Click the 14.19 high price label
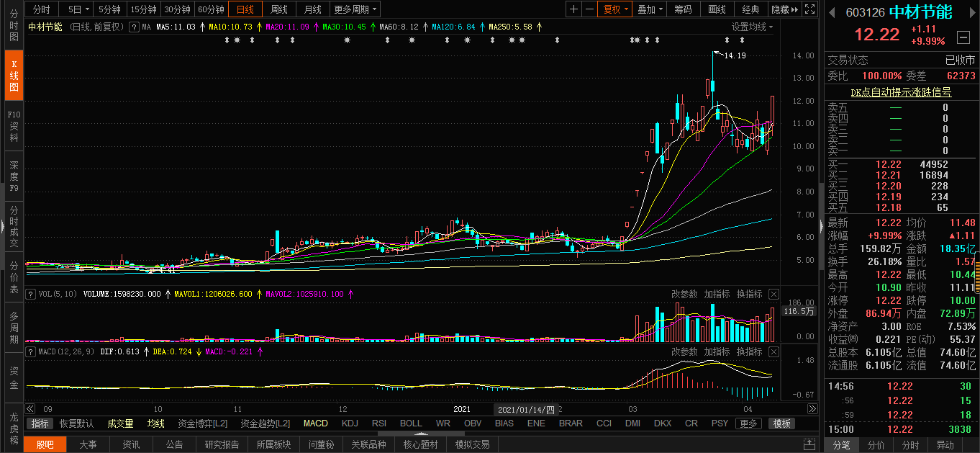 (x=735, y=55)
